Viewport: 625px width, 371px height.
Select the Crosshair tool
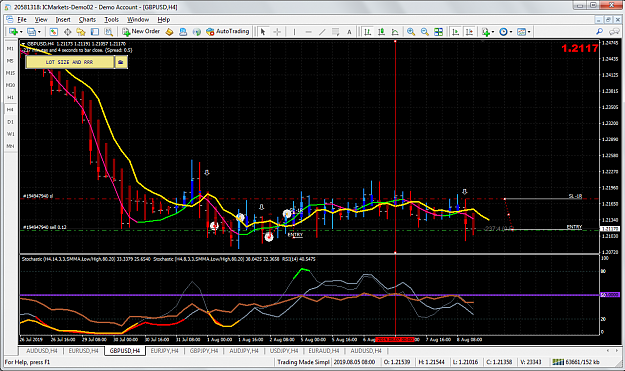click(277, 31)
